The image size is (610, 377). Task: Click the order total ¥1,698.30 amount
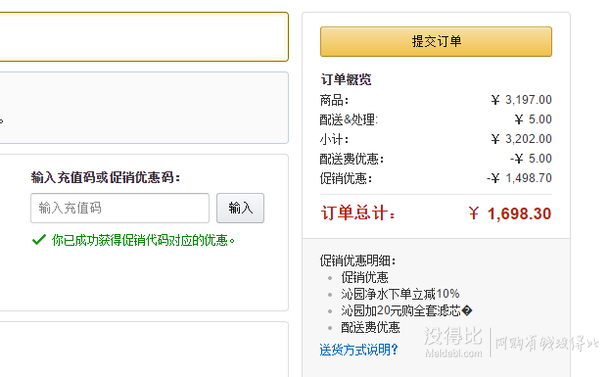[x=510, y=214]
